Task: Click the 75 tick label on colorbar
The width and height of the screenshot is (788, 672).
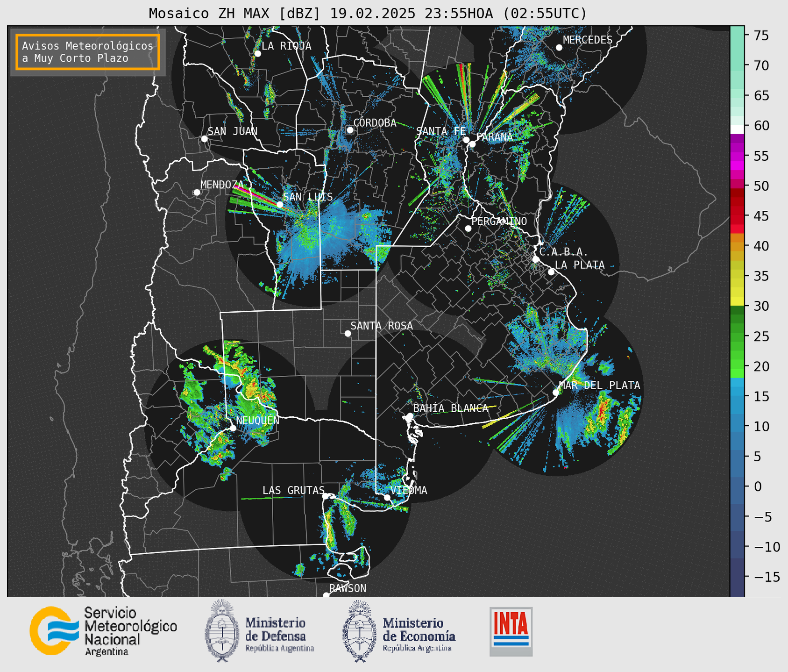Action: 762,36
